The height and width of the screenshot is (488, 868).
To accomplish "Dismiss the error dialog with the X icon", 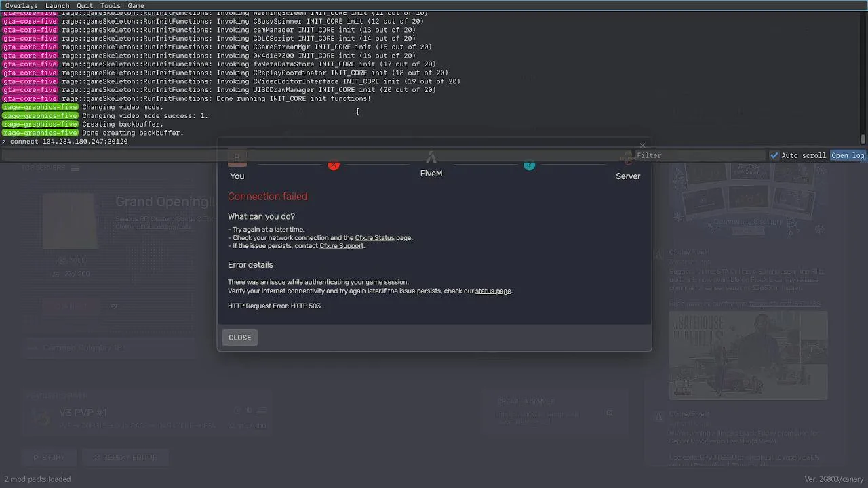I will (642, 146).
